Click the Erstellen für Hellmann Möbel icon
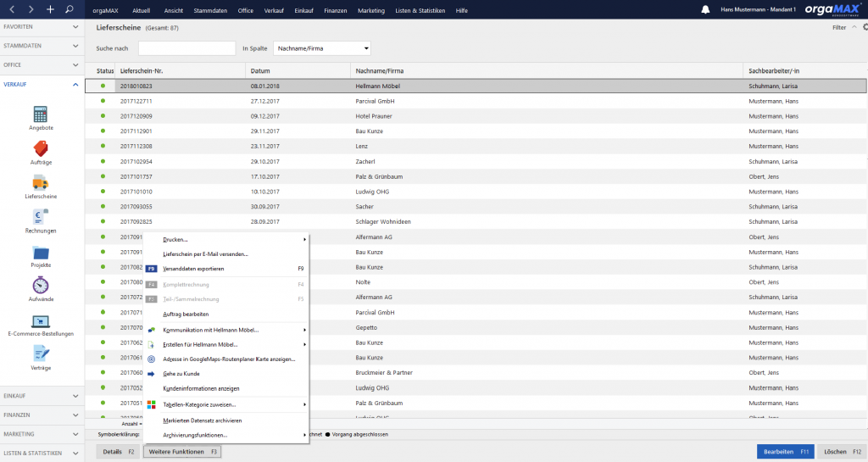Viewport: 868px width, 462px height. coord(151,345)
